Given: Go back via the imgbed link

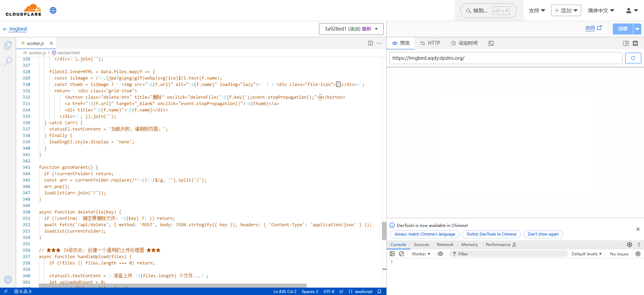Looking at the screenshot, I should click(x=18, y=29).
